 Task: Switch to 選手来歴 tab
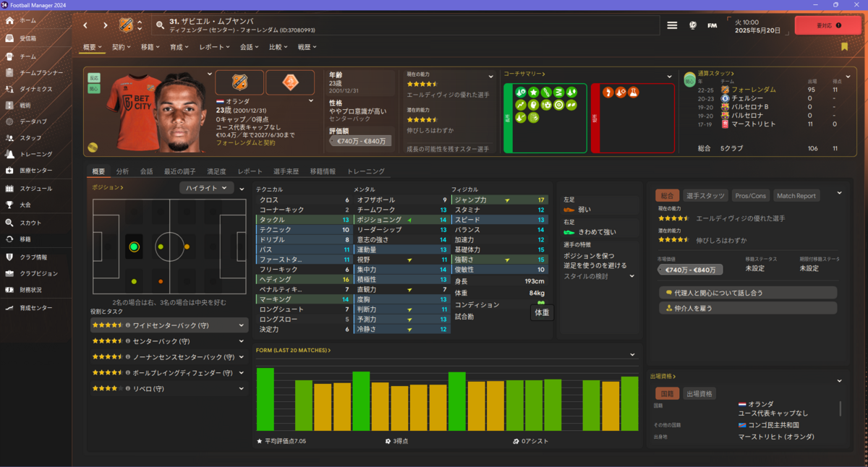pyautogui.click(x=286, y=171)
